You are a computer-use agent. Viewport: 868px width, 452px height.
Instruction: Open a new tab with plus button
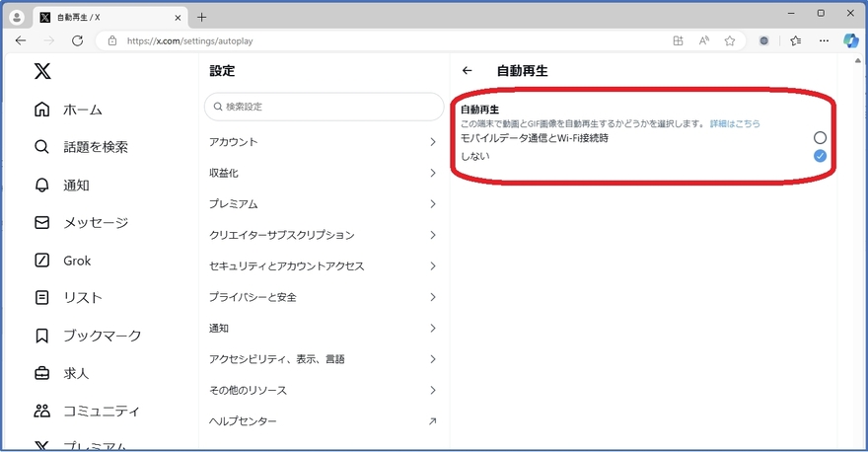[x=201, y=17]
